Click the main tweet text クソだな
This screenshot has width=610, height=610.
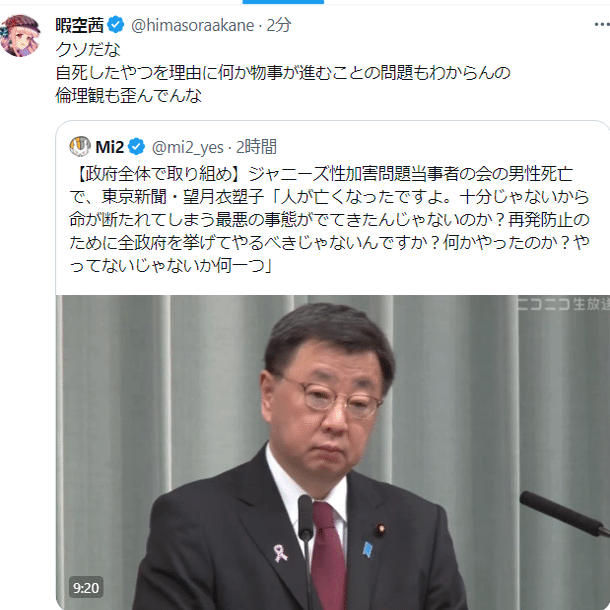pos(88,49)
